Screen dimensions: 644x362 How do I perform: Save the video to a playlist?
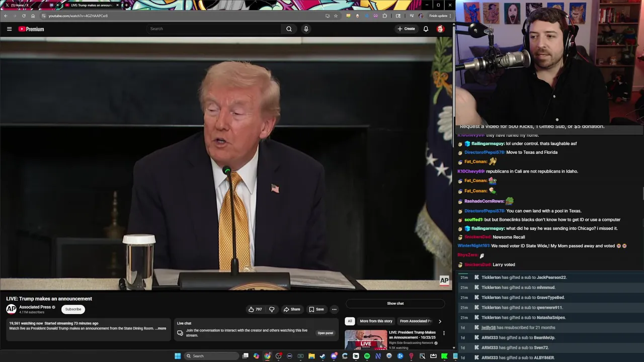316,309
